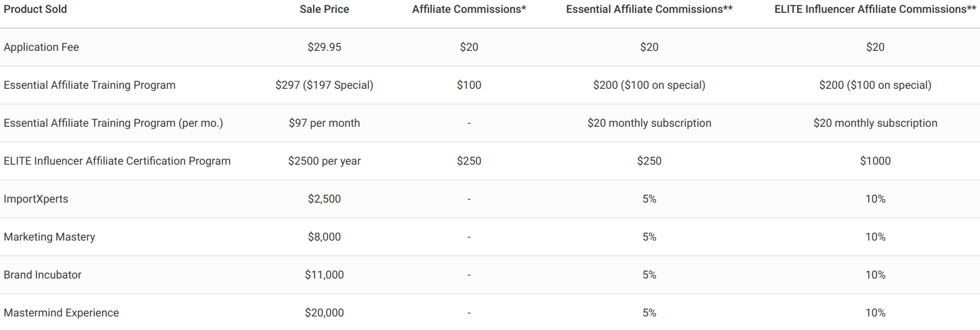Image resolution: width=980 pixels, height=330 pixels.
Task: Select the Application Fee row label
Action: click(41, 47)
